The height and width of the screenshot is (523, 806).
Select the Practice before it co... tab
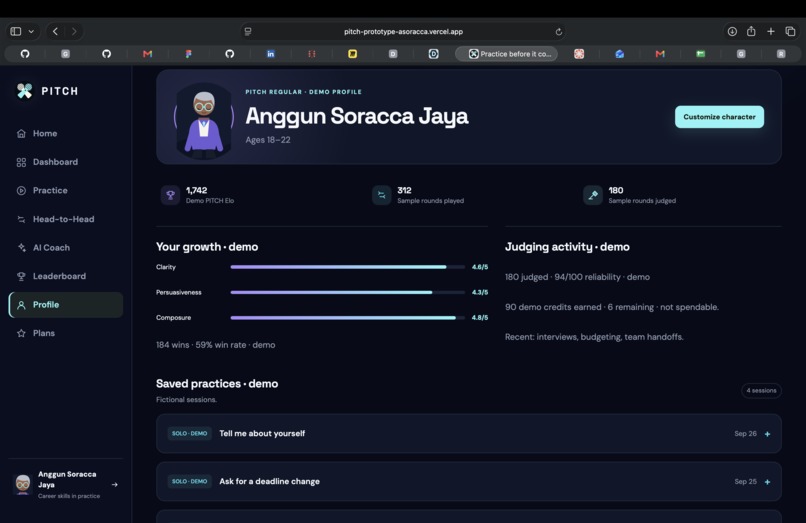pos(506,53)
